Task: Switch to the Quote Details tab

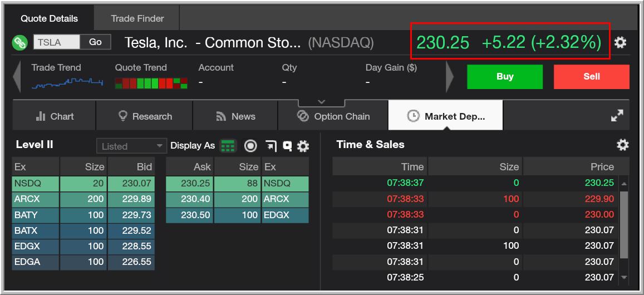Action: (x=50, y=18)
